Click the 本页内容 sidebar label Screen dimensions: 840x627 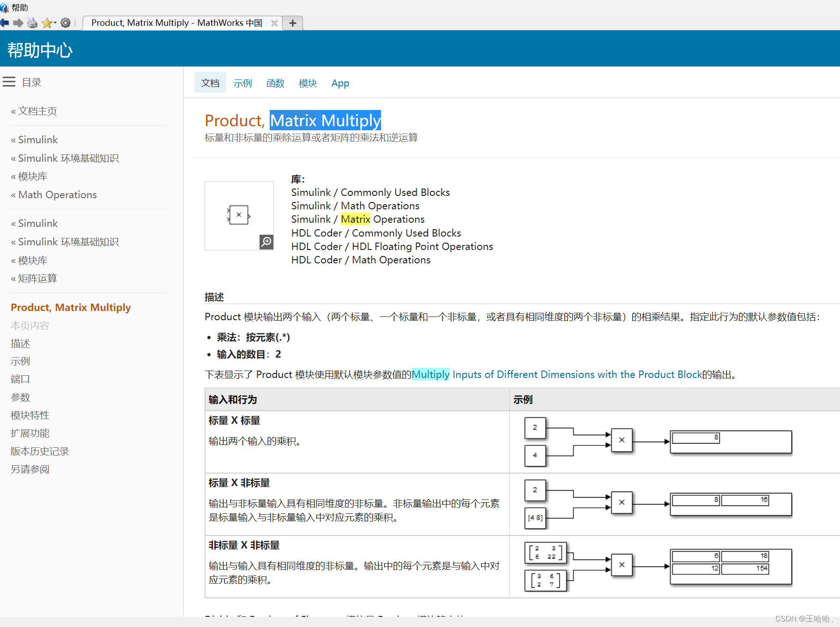pyautogui.click(x=30, y=326)
